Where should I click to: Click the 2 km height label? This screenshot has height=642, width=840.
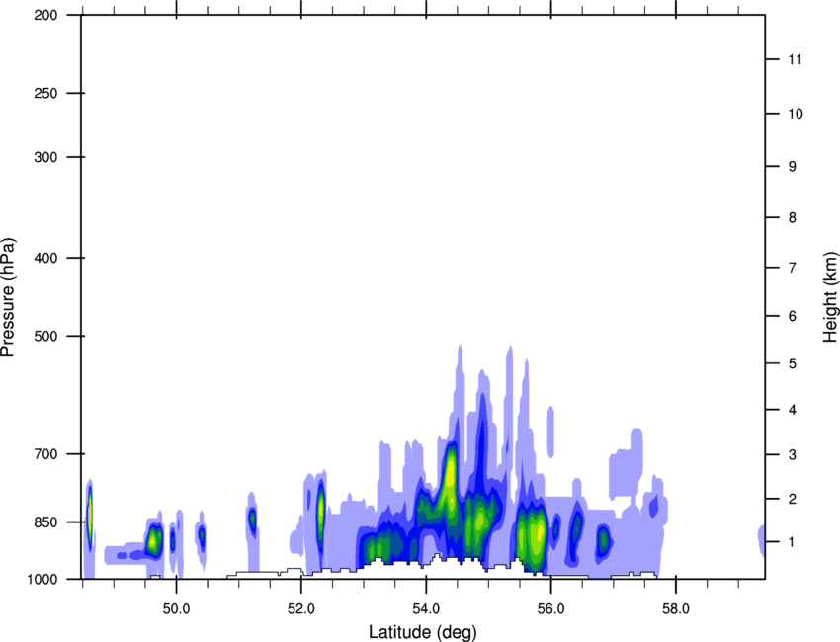[793, 499]
